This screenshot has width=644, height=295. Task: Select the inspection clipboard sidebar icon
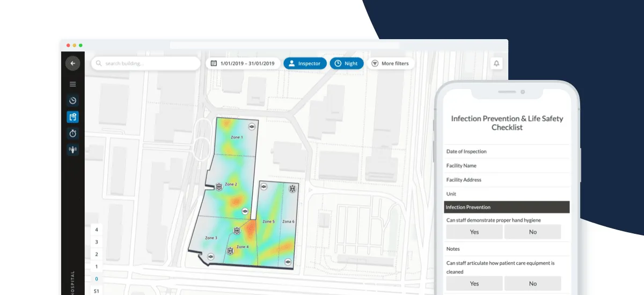click(72, 117)
